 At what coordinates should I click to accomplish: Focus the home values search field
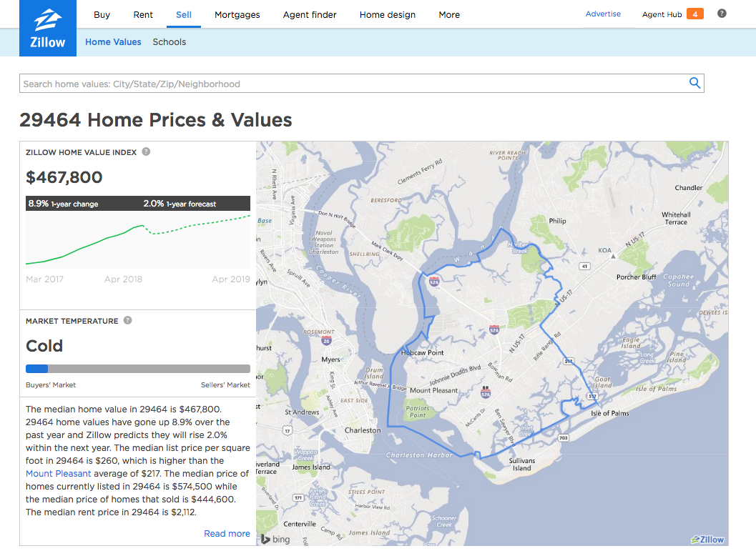(354, 84)
